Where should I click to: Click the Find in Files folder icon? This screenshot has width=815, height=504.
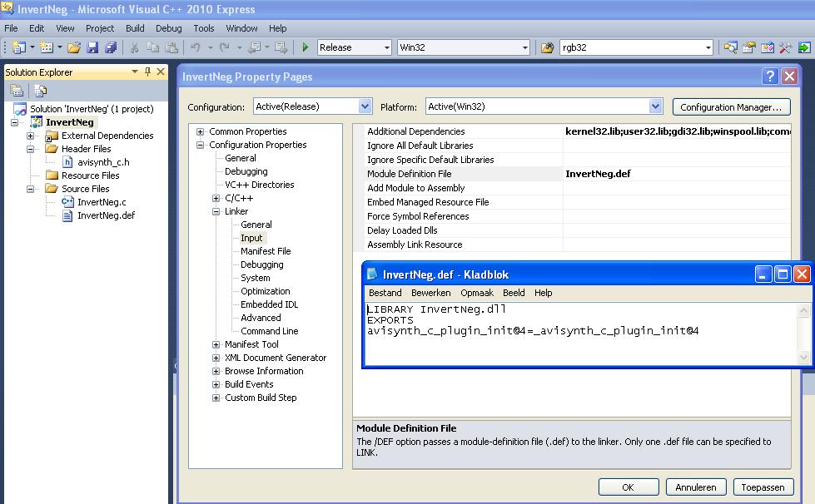[547, 47]
